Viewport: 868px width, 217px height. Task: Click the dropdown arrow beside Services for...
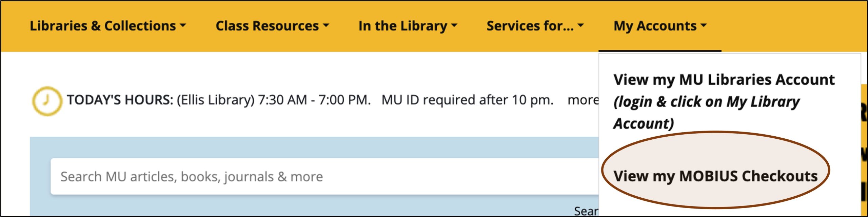point(581,26)
